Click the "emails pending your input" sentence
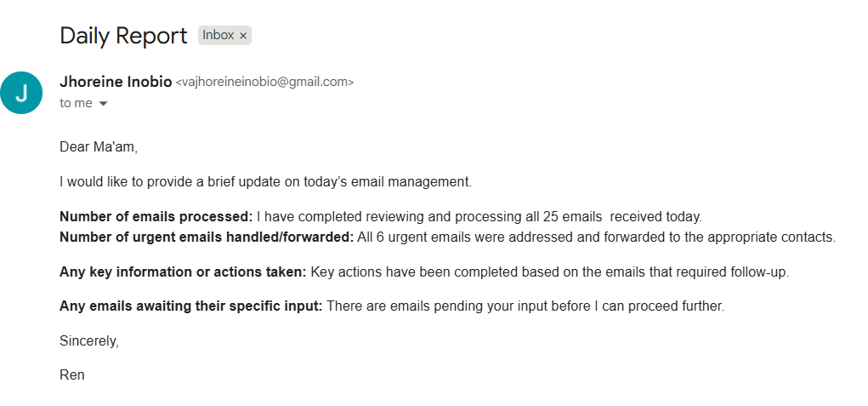The image size is (868, 406). point(525,306)
